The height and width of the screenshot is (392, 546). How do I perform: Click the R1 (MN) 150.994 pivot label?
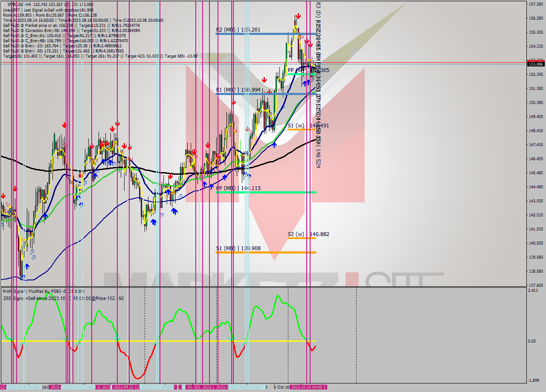238,90
